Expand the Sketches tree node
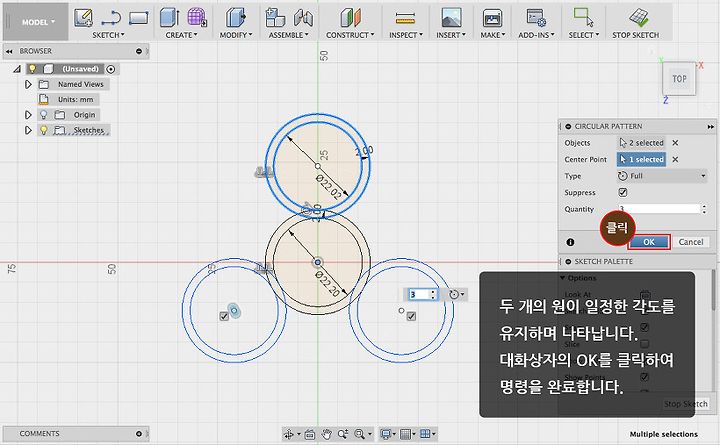The height and width of the screenshot is (445, 720). 28,130
